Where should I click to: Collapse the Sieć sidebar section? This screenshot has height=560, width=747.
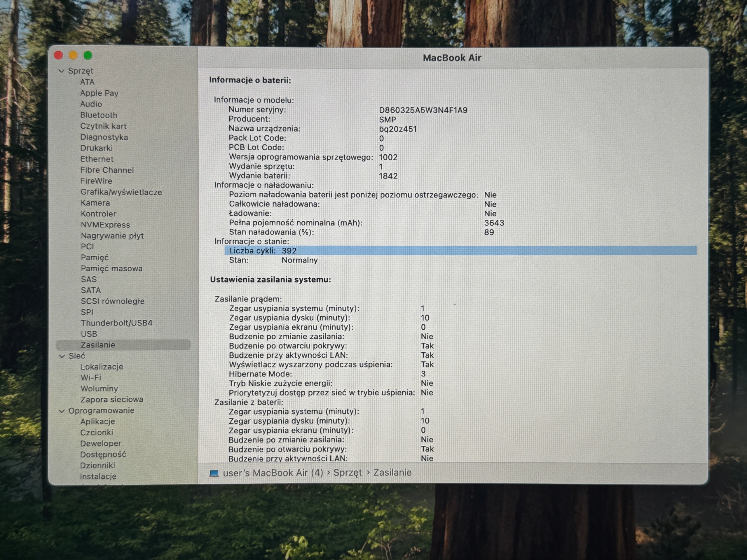[x=62, y=356]
